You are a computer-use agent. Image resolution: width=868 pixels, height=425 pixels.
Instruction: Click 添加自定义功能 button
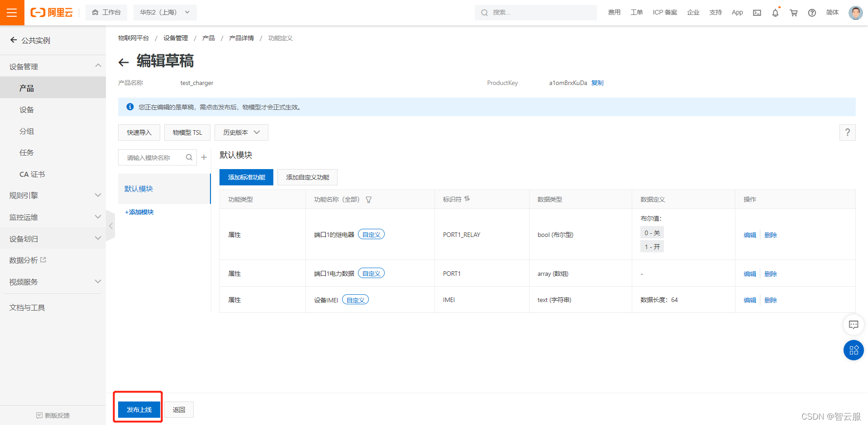pyautogui.click(x=308, y=177)
